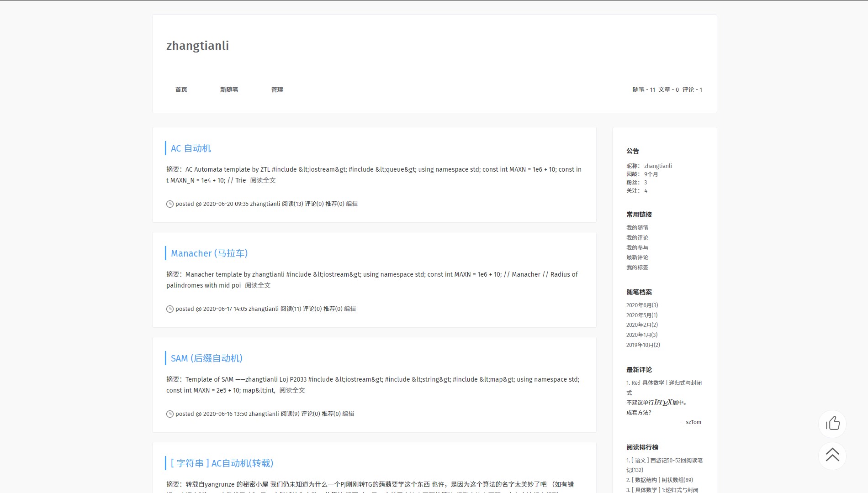The width and height of the screenshot is (868, 493).
Task: Click 推荐(0) on the SAM post
Action: pyautogui.click(x=331, y=414)
